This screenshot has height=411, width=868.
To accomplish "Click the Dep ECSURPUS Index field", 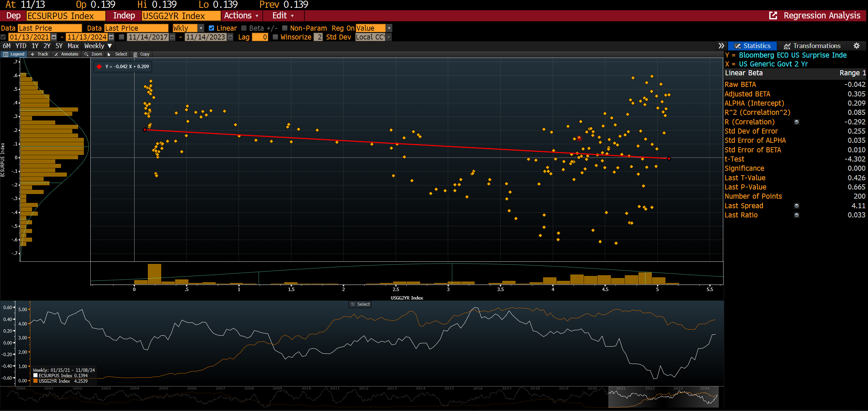I will pyautogui.click(x=66, y=16).
